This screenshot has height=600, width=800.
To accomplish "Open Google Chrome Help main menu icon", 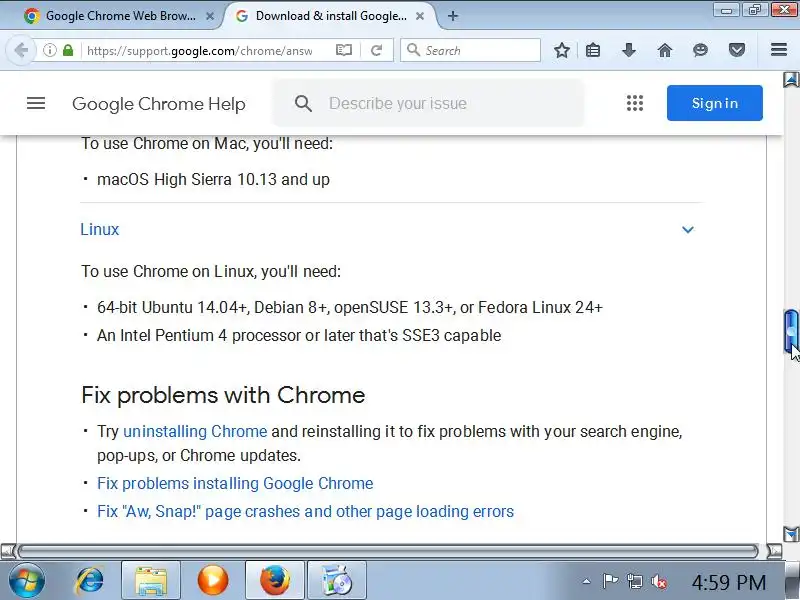I will [36, 103].
